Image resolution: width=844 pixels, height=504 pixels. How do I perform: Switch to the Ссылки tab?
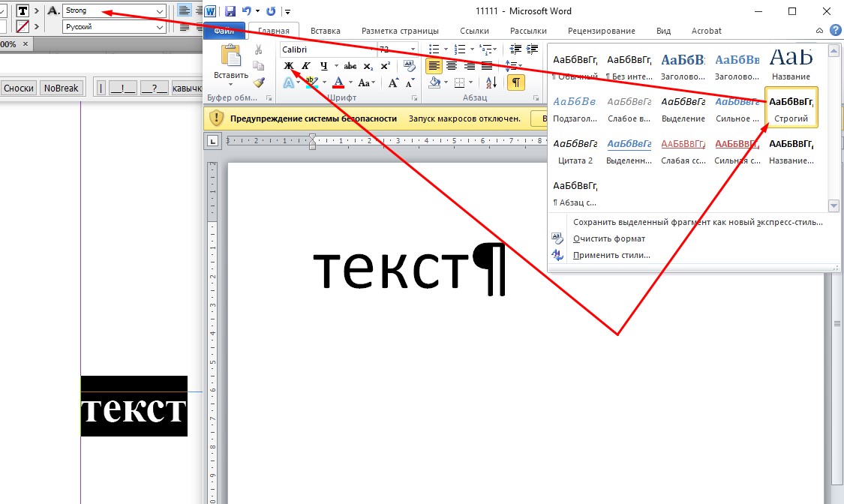[474, 31]
